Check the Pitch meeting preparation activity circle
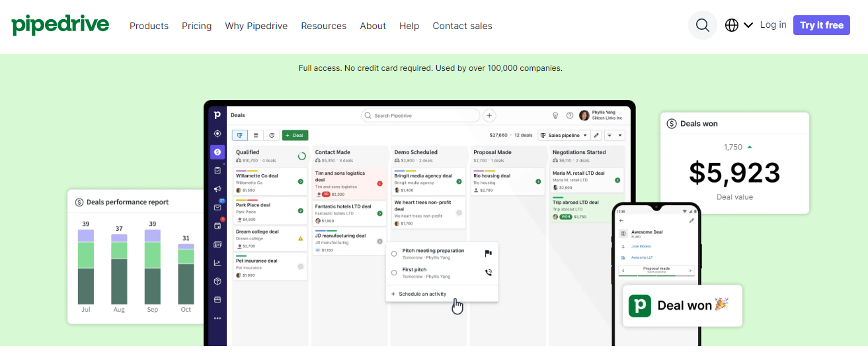868x356 pixels. [394, 253]
